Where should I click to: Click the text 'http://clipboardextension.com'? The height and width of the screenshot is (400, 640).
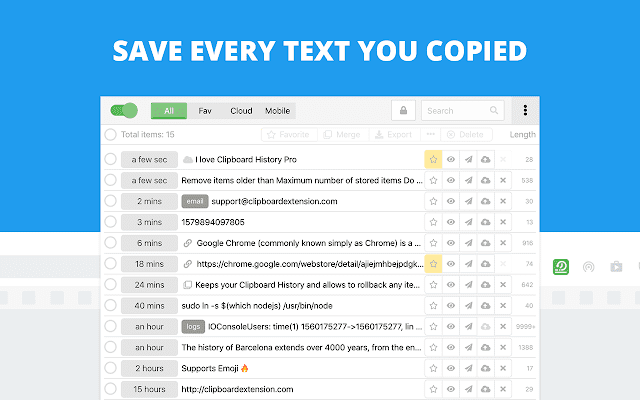237,389
